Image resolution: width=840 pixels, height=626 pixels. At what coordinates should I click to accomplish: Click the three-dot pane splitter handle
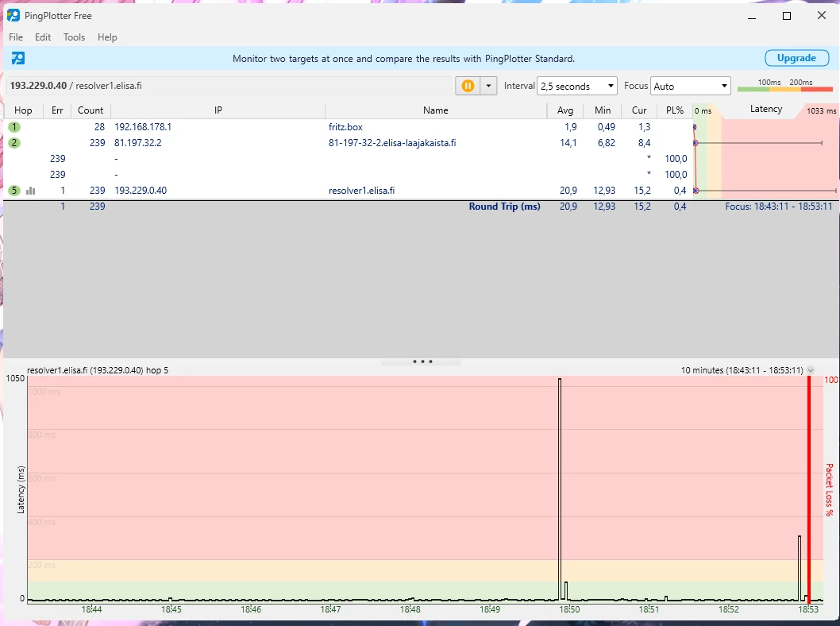[422, 361]
